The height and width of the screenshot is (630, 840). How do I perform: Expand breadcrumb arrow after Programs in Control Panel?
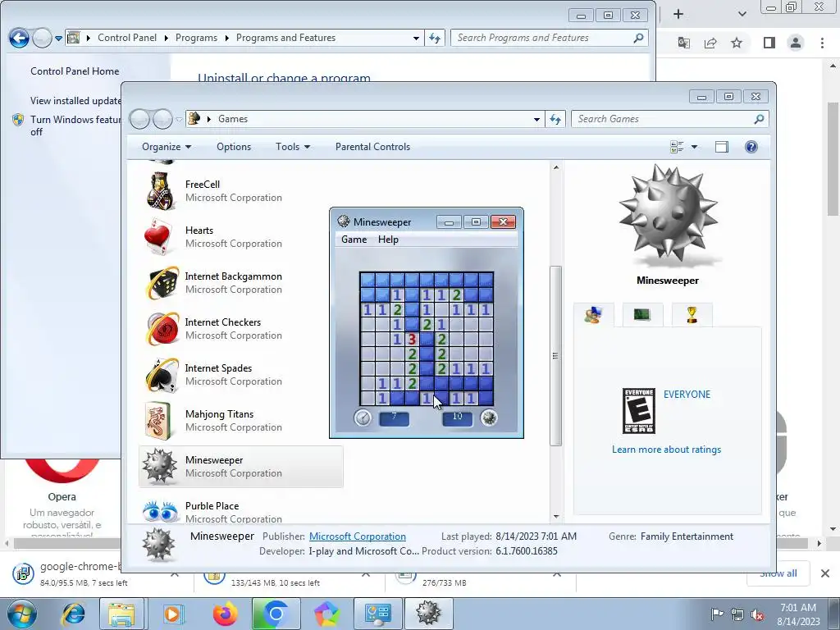227,38
